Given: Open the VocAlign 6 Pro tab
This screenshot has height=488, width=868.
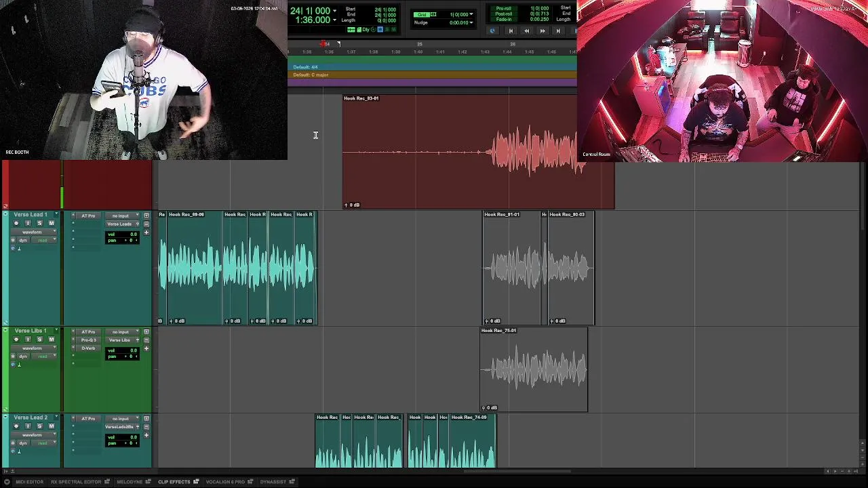Looking at the screenshot, I should point(225,482).
